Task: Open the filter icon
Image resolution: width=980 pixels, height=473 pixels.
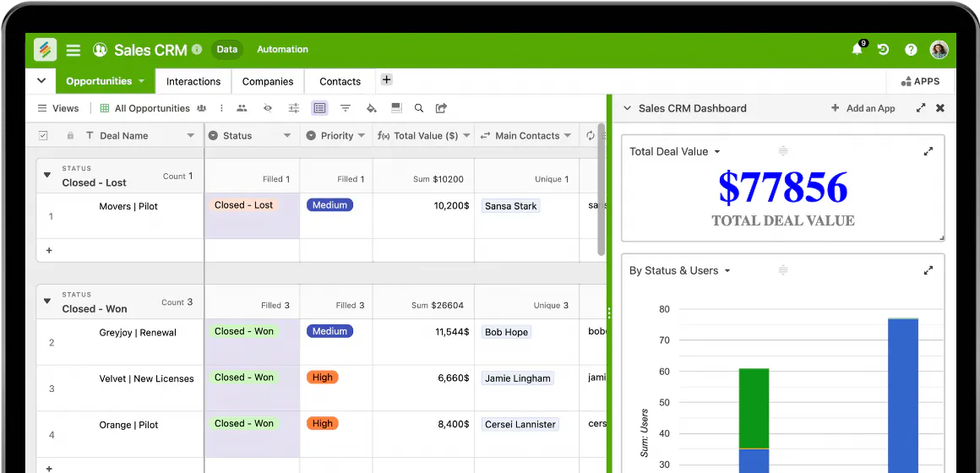Action: coord(345,108)
